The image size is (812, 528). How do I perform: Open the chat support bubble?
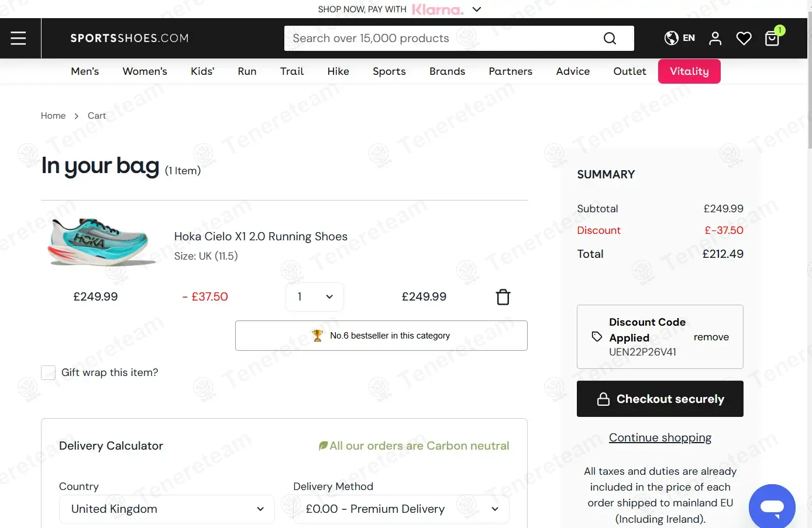[772, 506]
